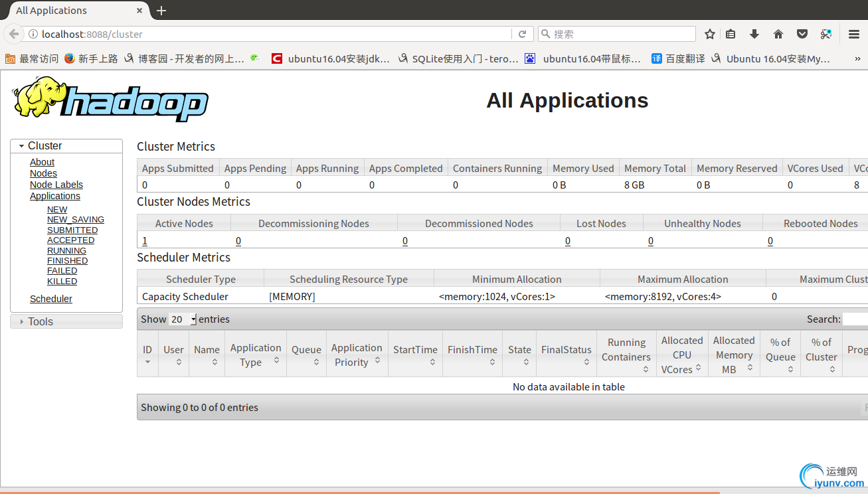The width and height of the screenshot is (868, 494).
Task: Sort table by ID column
Action: click(147, 355)
